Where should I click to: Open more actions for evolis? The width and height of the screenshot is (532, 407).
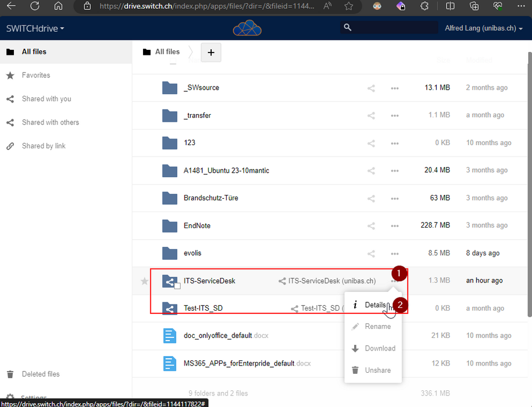(x=395, y=254)
